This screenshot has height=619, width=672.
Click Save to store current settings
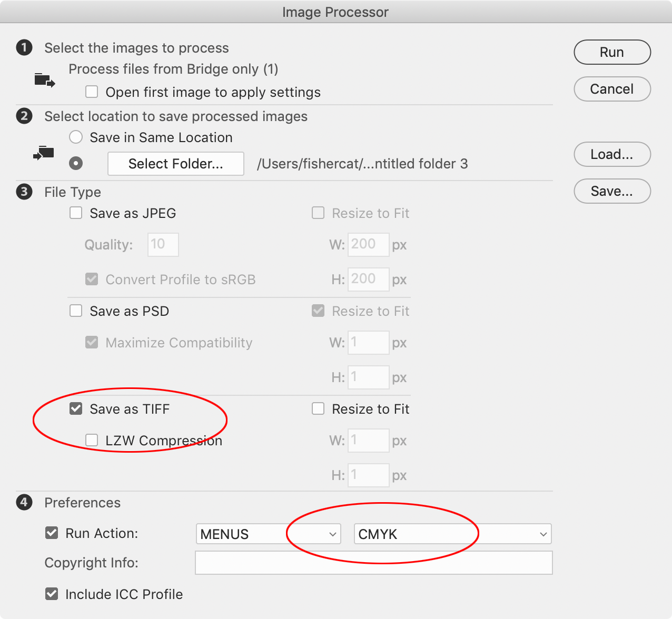click(x=612, y=191)
